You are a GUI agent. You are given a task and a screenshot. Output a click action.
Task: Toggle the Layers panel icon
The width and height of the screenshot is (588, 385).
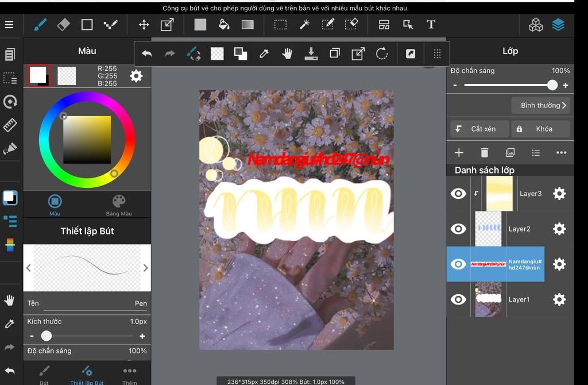pyautogui.click(x=558, y=25)
